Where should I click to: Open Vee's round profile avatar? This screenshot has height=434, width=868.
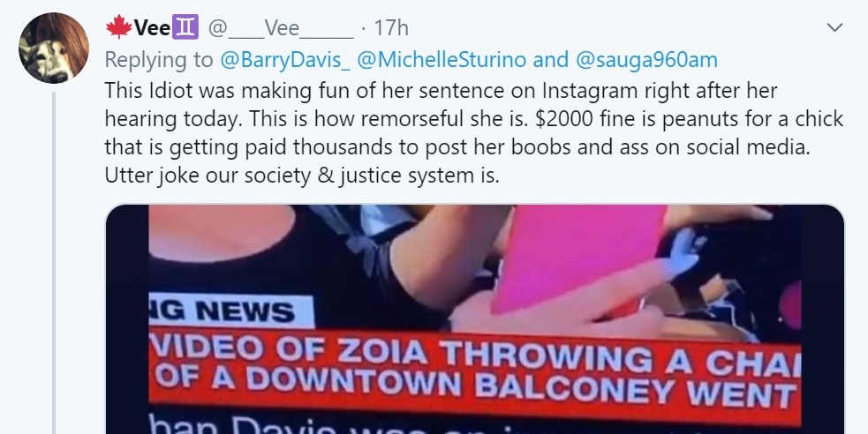tap(54, 49)
